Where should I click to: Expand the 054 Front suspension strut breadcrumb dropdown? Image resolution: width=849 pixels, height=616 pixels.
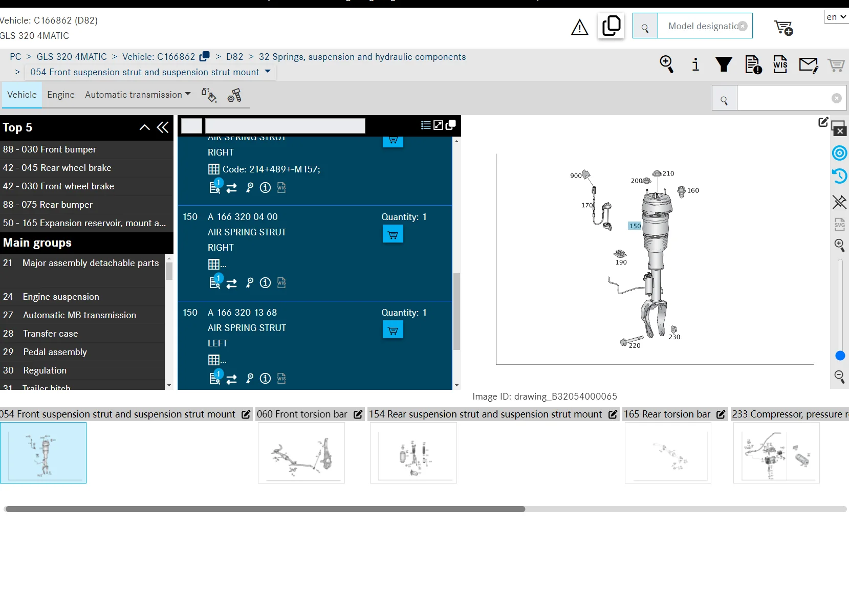coord(268,72)
